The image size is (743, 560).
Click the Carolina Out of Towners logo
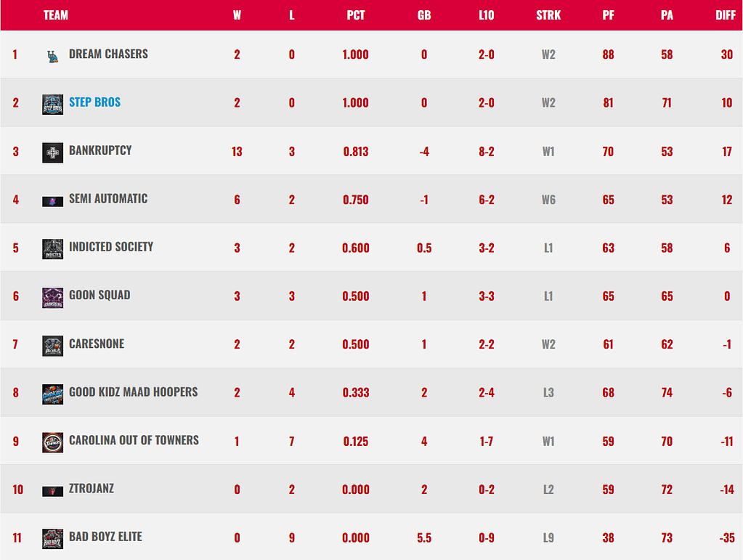click(x=52, y=442)
